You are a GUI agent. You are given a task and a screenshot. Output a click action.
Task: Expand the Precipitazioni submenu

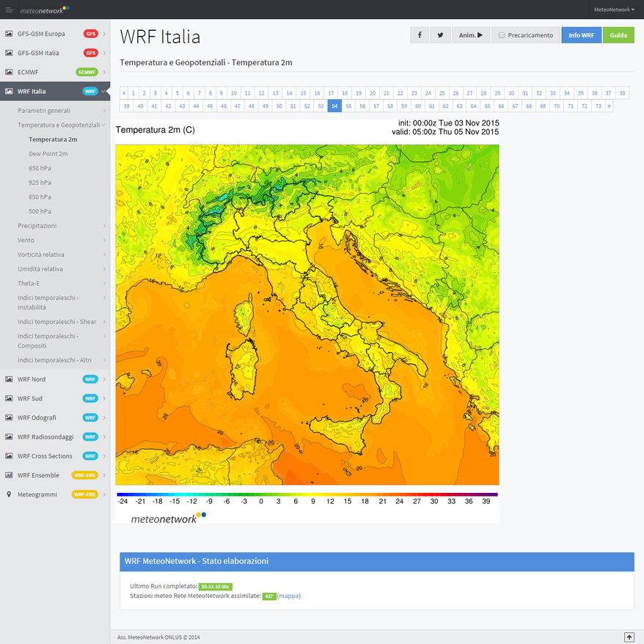55,226
